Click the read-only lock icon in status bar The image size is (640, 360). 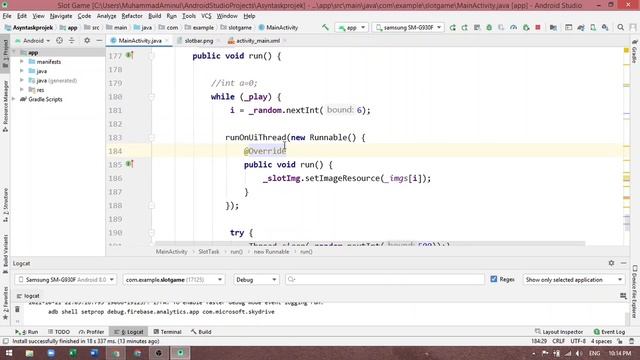pos(620,341)
